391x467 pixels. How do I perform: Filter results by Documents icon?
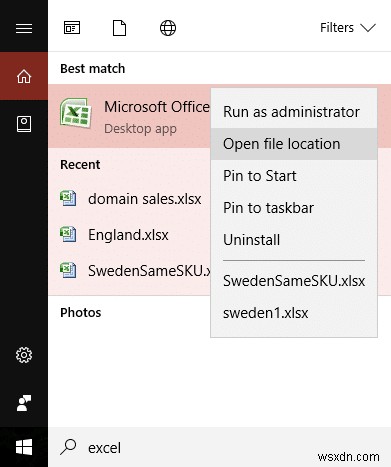119,28
